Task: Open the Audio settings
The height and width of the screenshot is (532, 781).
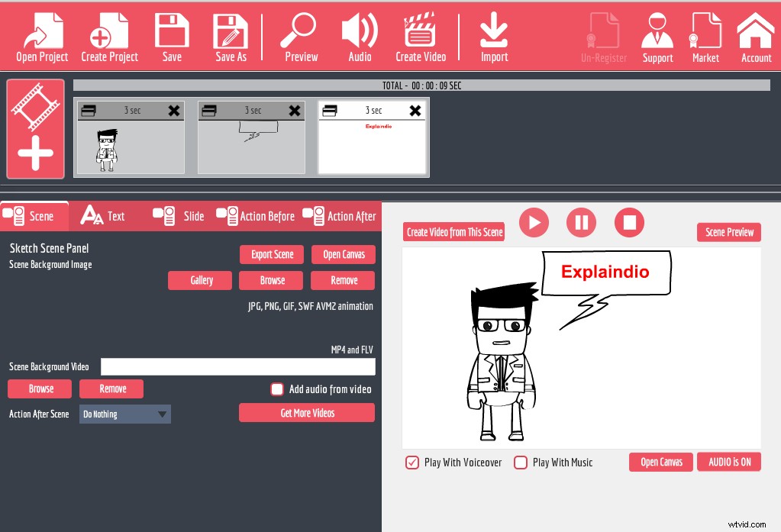Action: [359, 36]
